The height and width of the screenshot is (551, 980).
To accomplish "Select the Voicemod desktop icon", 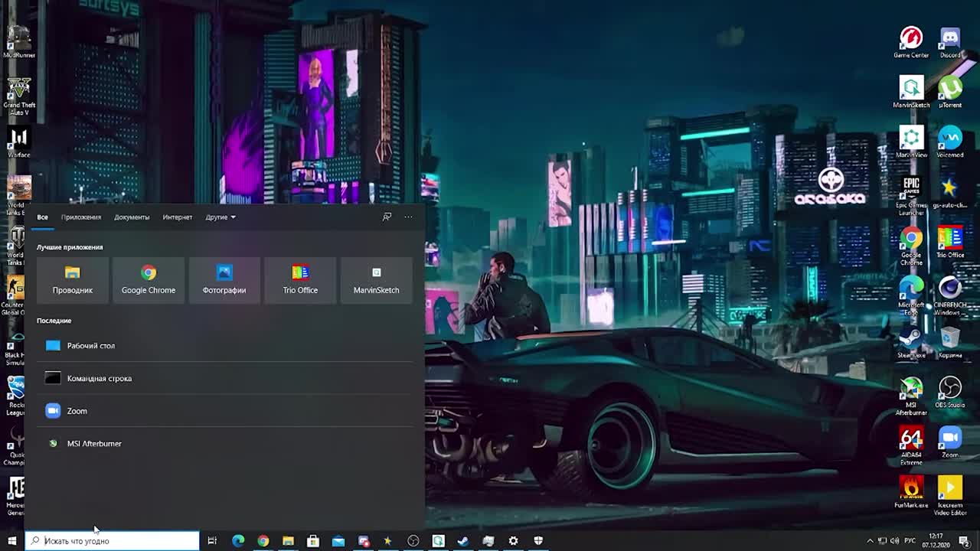I will click(x=950, y=142).
